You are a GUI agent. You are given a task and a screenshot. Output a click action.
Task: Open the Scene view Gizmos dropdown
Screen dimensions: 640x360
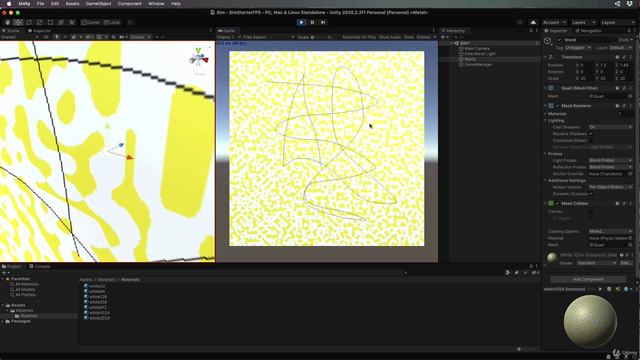click(x=140, y=37)
